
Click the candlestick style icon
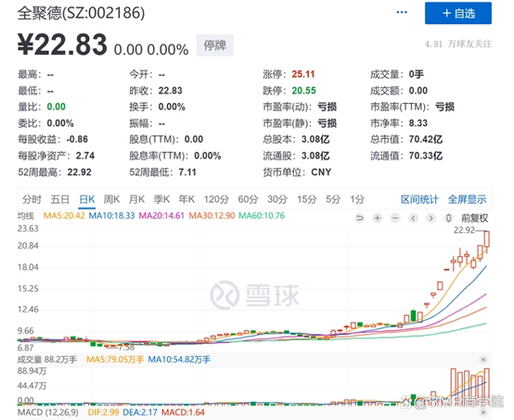tap(449, 218)
